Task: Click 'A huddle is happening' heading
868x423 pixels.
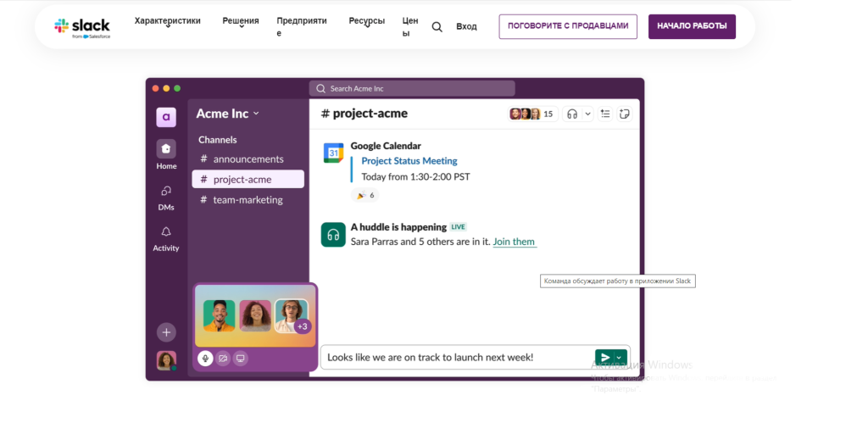Action: coord(398,227)
